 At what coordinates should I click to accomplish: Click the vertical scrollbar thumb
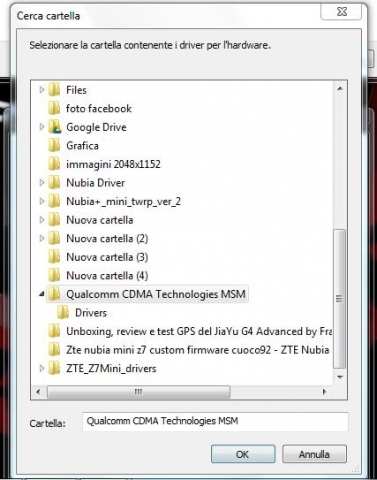pyautogui.click(x=340, y=299)
